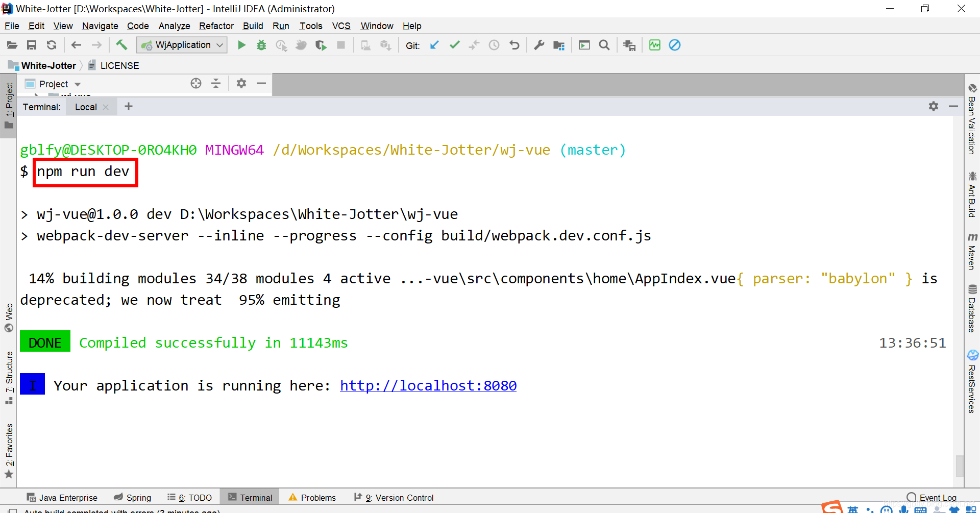Open the RestServices side panel

click(972, 381)
